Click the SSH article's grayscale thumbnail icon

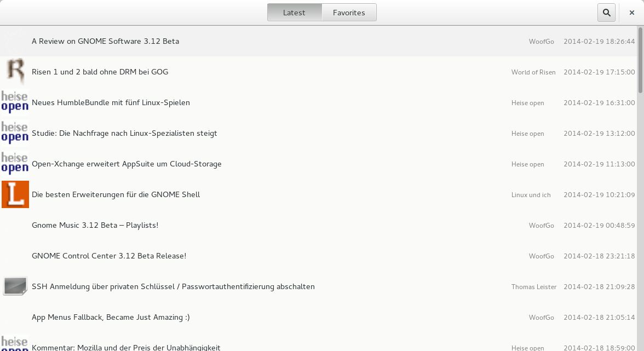(15, 285)
